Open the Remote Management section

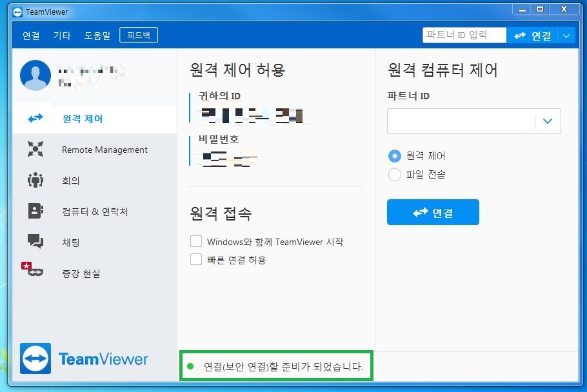[94, 150]
